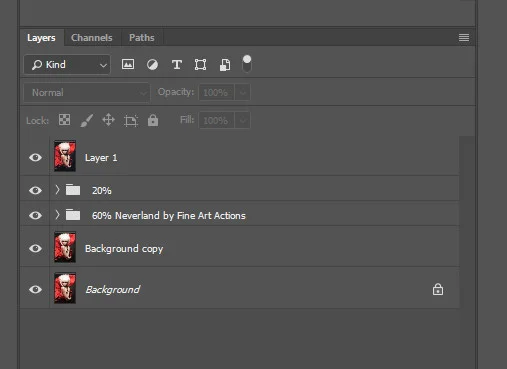Click the Layer 1 name
The image size is (507, 369).
click(x=101, y=158)
